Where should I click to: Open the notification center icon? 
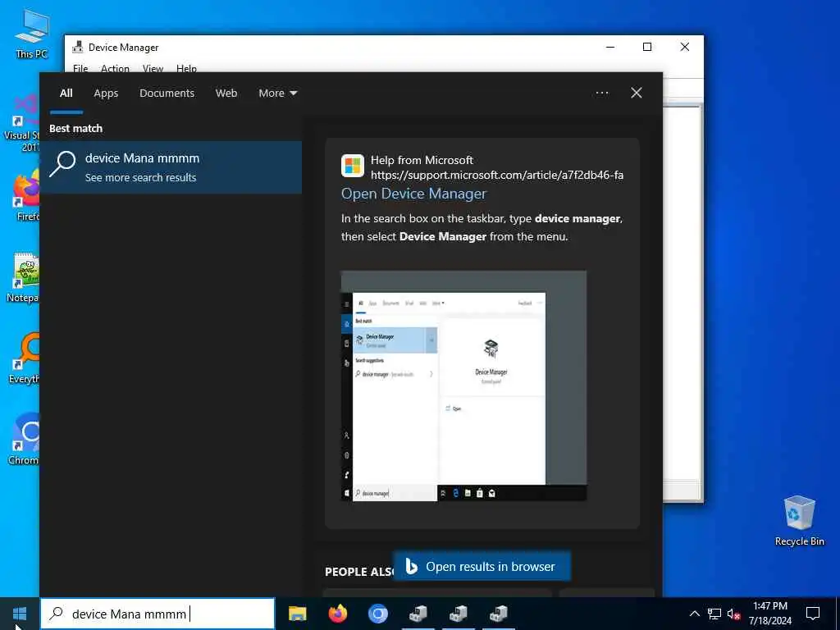(x=813, y=614)
